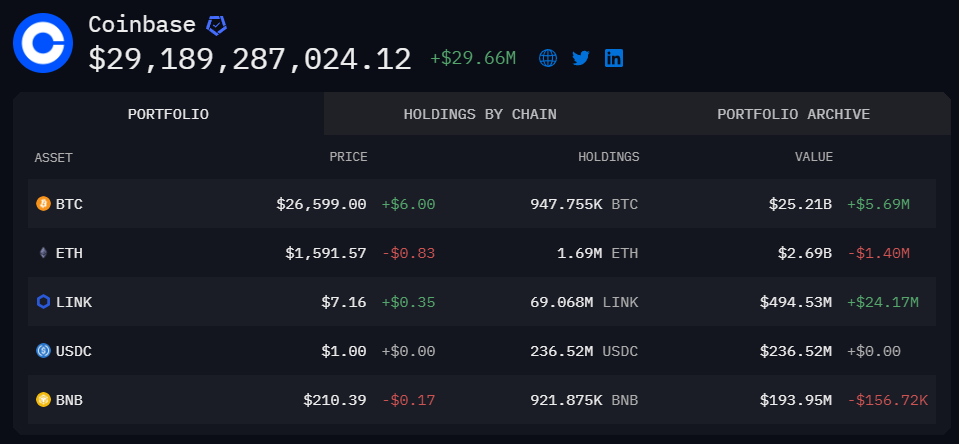Click USDC price $1.00

point(344,351)
